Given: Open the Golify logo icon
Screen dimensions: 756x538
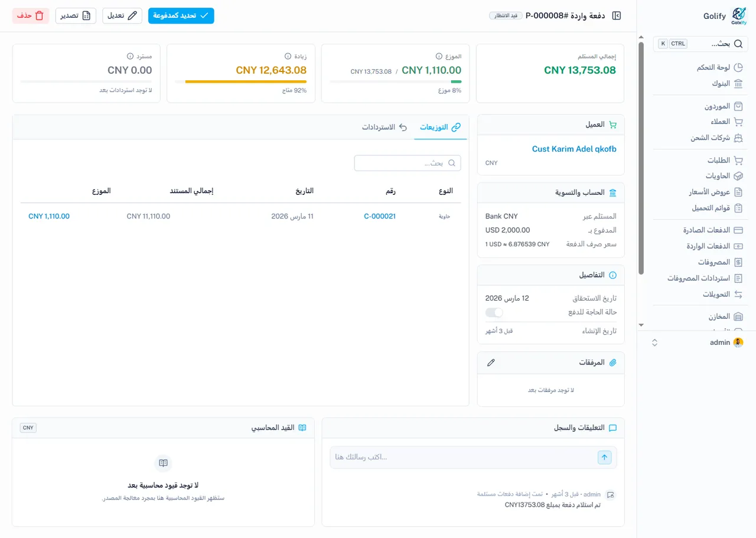Looking at the screenshot, I should coord(739,16).
